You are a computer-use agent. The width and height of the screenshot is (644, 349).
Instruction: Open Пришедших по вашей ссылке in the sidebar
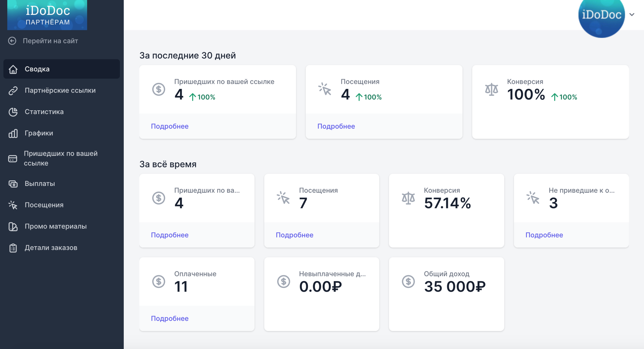pos(60,158)
